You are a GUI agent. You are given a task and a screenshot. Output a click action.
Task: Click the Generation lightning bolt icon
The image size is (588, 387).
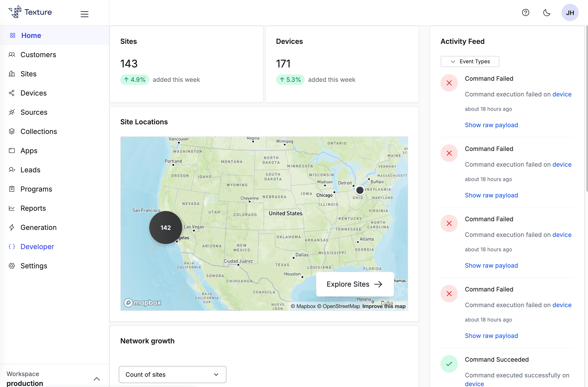click(12, 227)
